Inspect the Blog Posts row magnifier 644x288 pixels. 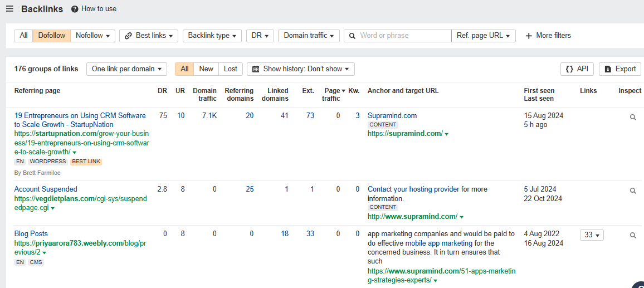tap(633, 236)
